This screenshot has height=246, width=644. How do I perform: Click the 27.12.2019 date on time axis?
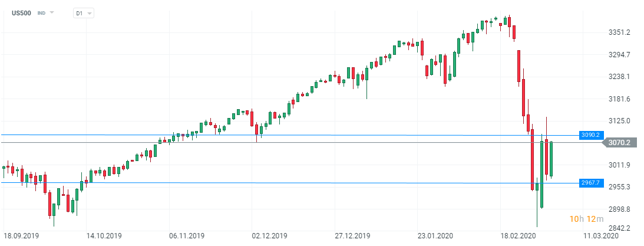(x=353, y=235)
